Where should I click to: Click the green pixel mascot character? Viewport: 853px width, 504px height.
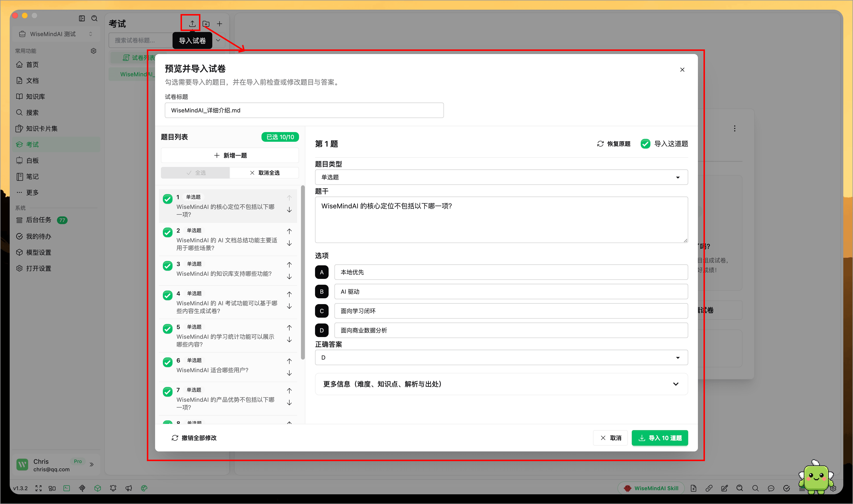click(x=816, y=477)
